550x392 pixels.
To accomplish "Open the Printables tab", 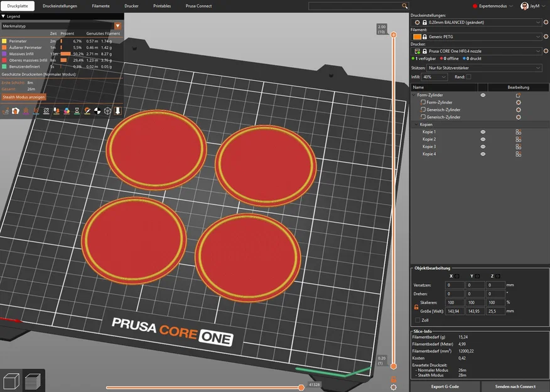I will pos(162,6).
